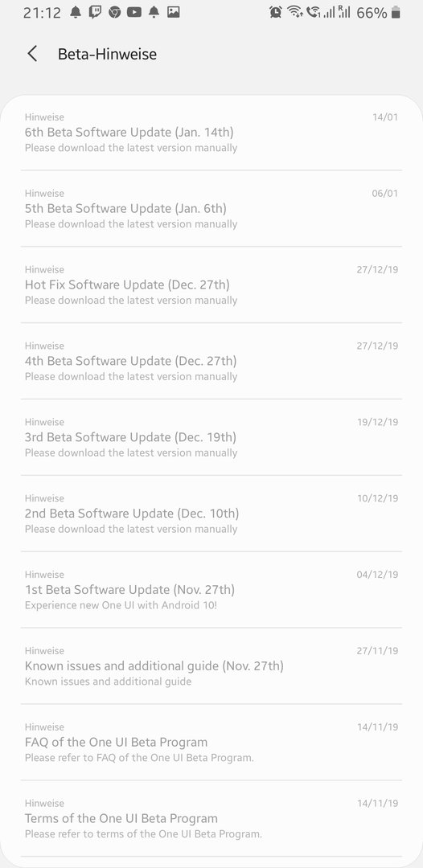Tap the back arrow next to Beta-Hinweise
Image resolution: width=423 pixels, height=868 pixels.
coord(32,54)
